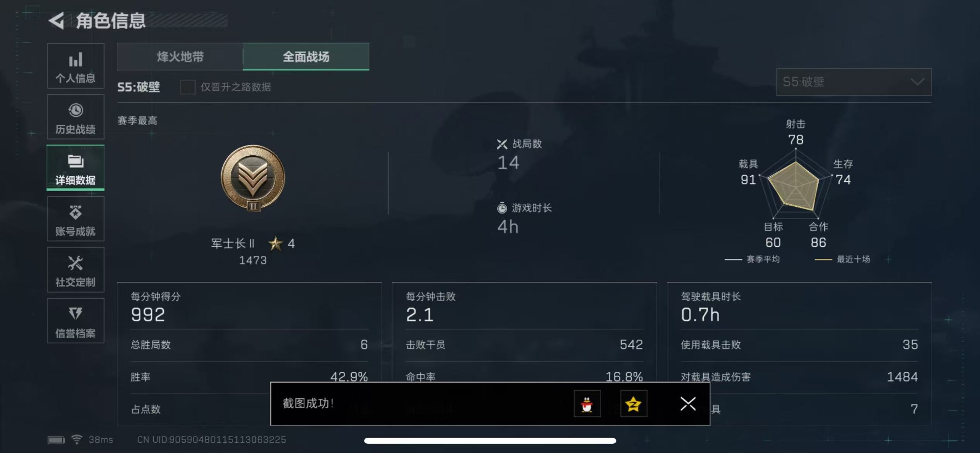Click the pentagon radar ability chart

[795, 185]
